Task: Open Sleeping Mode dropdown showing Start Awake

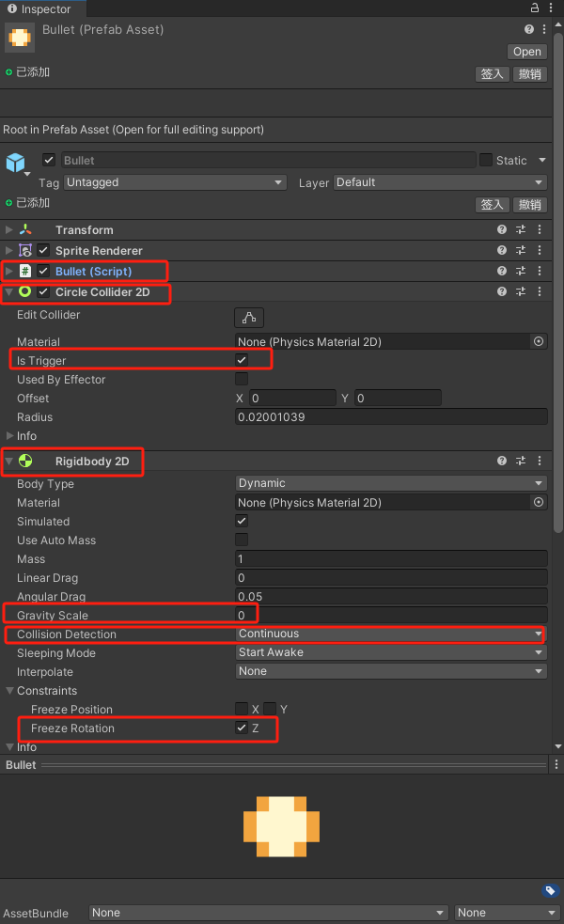Action: coord(391,653)
